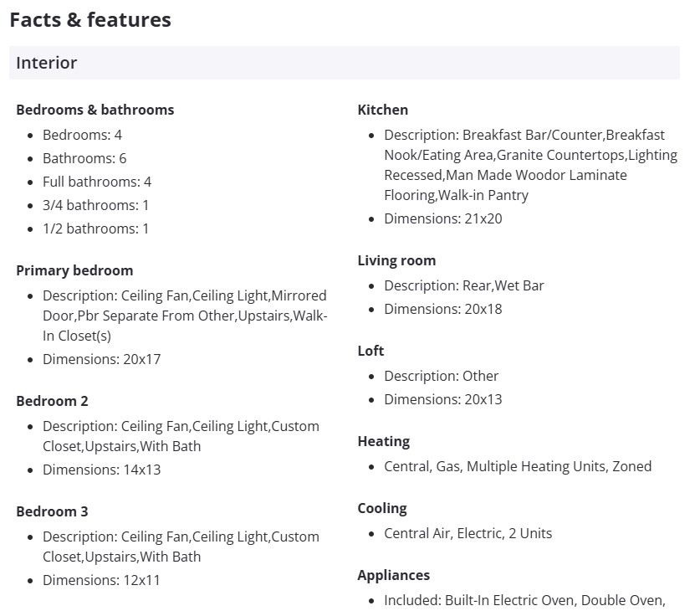Click the Dimensions: 20x17 line

pyautogui.click(x=101, y=359)
